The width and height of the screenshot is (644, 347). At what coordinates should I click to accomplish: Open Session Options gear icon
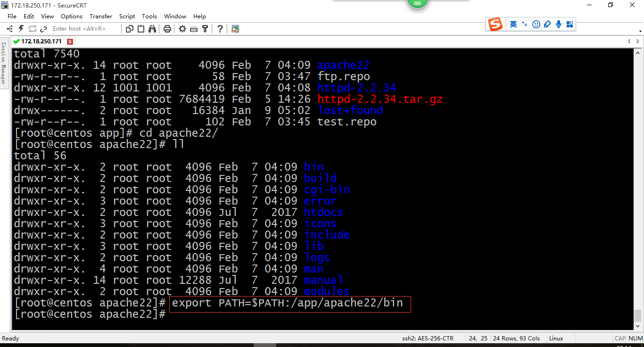click(182, 29)
